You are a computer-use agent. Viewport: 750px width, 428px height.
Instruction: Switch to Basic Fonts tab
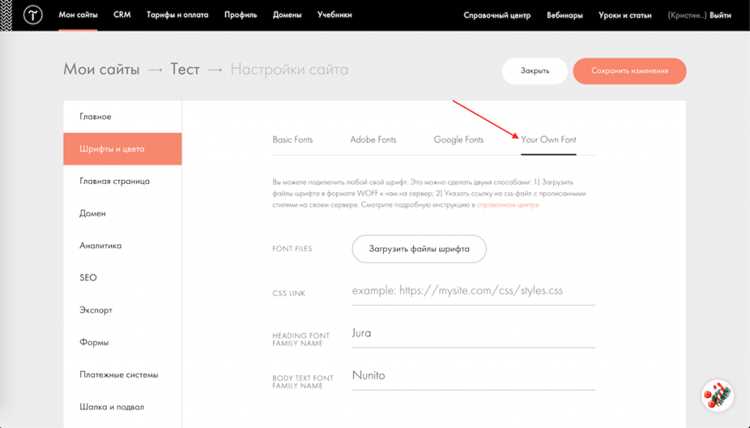coord(292,140)
